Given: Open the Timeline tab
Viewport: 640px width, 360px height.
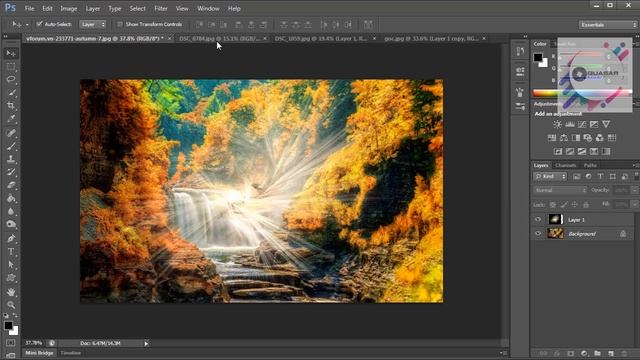Looking at the screenshot, I should point(71,353).
